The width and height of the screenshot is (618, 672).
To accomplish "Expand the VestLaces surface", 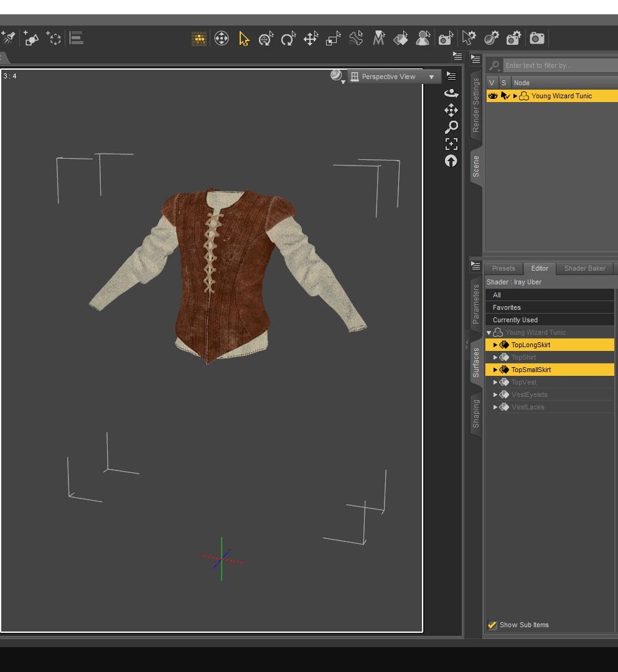I will 495,407.
